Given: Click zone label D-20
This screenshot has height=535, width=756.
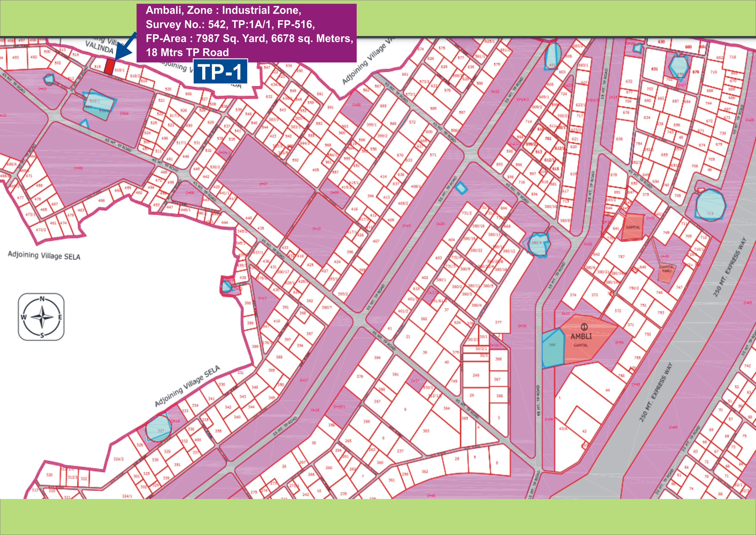Looking at the screenshot, I should [x=440, y=224].
